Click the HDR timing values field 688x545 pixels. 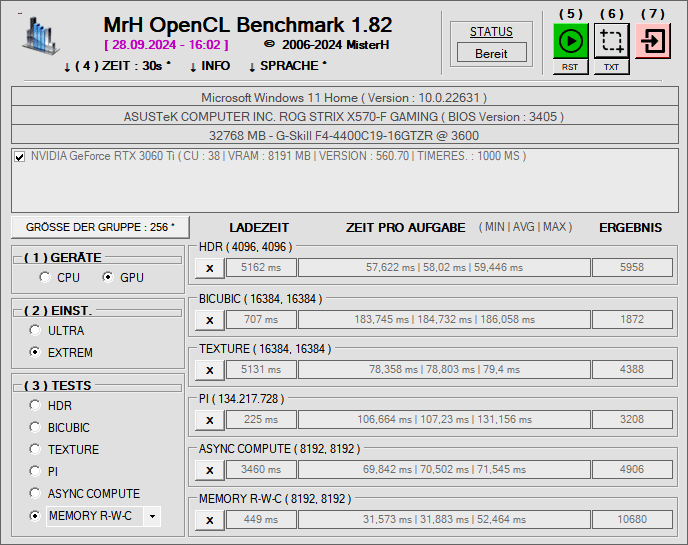[x=444, y=268]
